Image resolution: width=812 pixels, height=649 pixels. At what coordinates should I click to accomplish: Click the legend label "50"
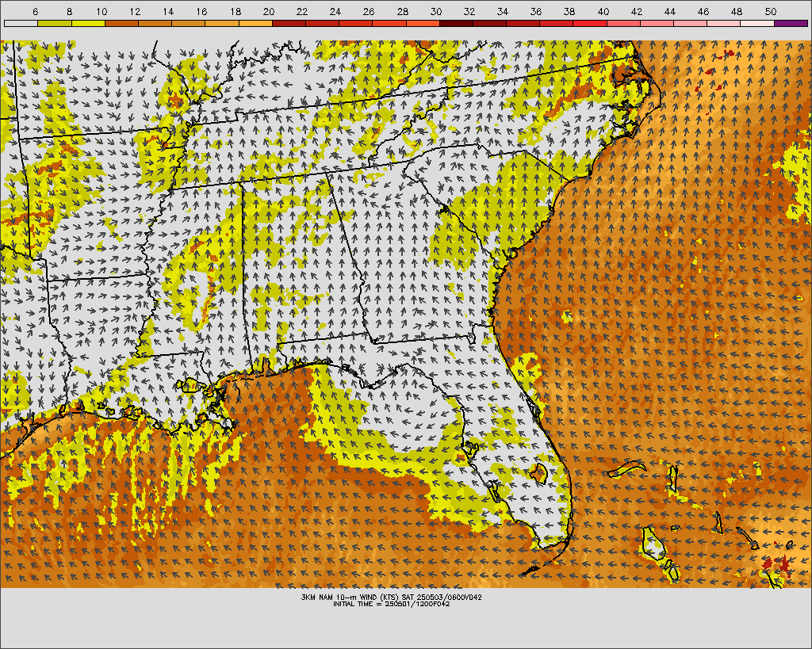[771, 11]
